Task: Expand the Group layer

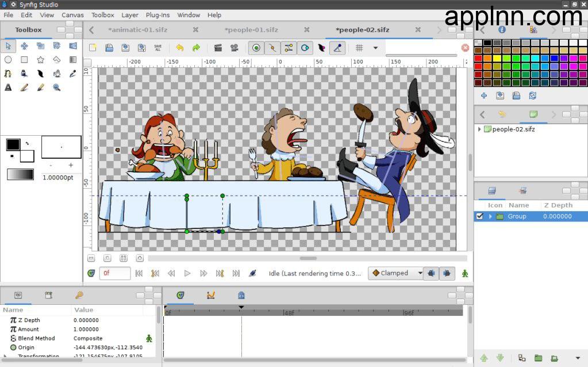Action: click(490, 216)
